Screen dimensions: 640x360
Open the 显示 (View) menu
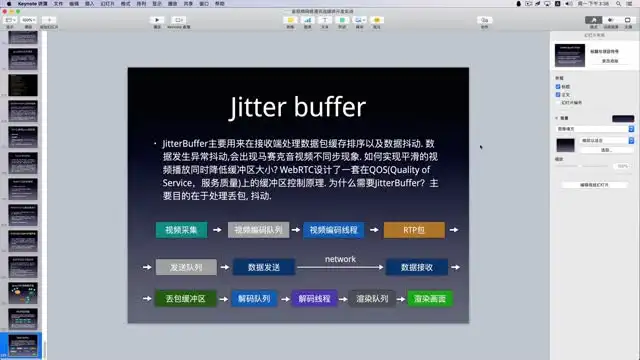[x=157, y=3]
